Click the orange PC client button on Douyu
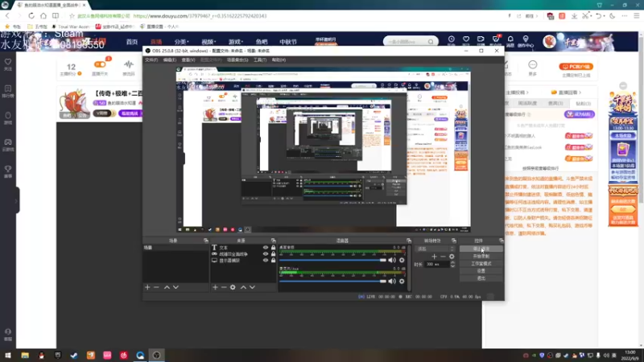 point(576,67)
